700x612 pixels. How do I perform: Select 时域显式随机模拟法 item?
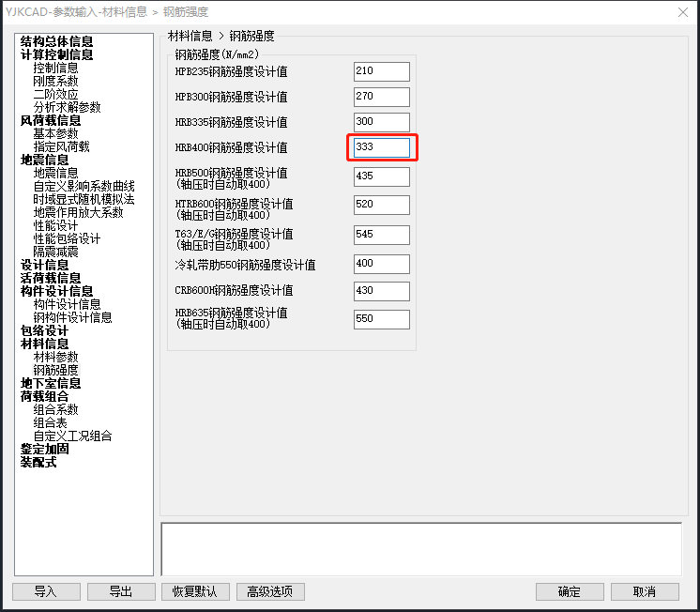tap(84, 199)
